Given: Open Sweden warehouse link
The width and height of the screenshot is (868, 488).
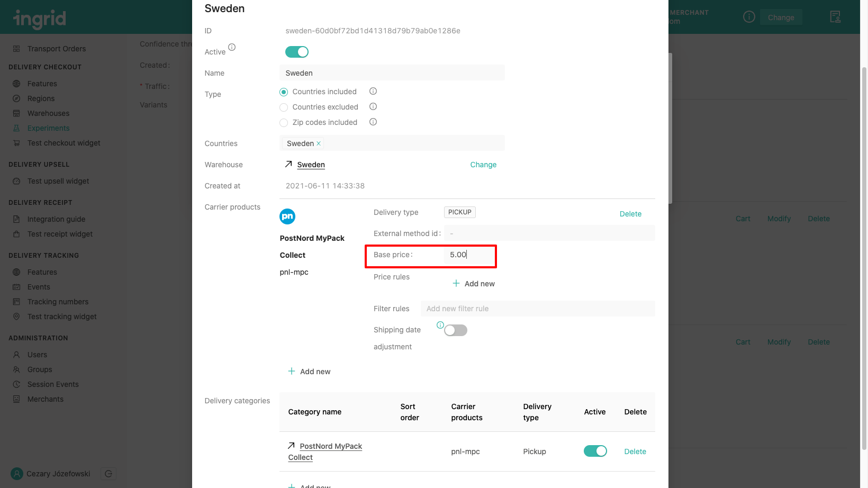Looking at the screenshot, I should coord(311,165).
